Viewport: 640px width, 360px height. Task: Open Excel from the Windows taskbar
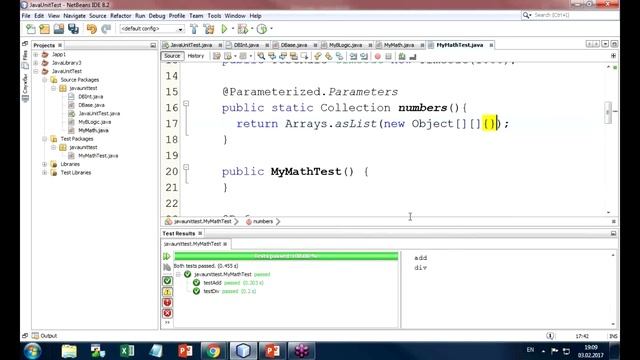pyautogui.click(x=127, y=351)
